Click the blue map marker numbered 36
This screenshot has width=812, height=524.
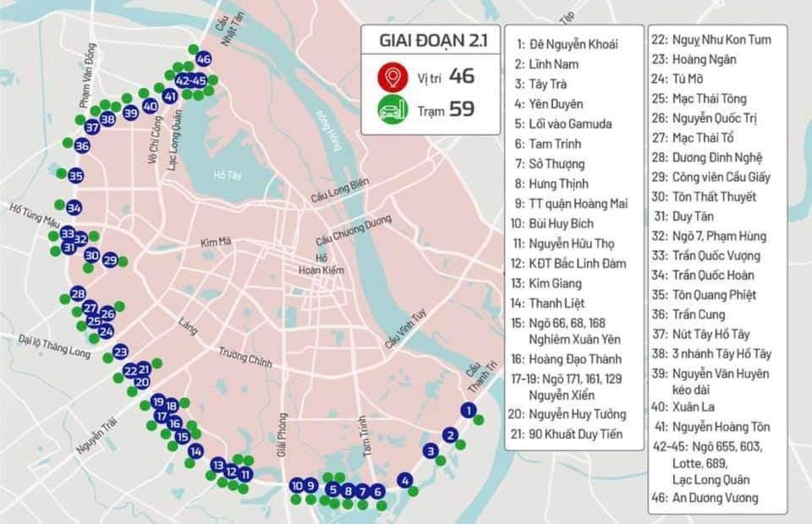click(81, 146)
